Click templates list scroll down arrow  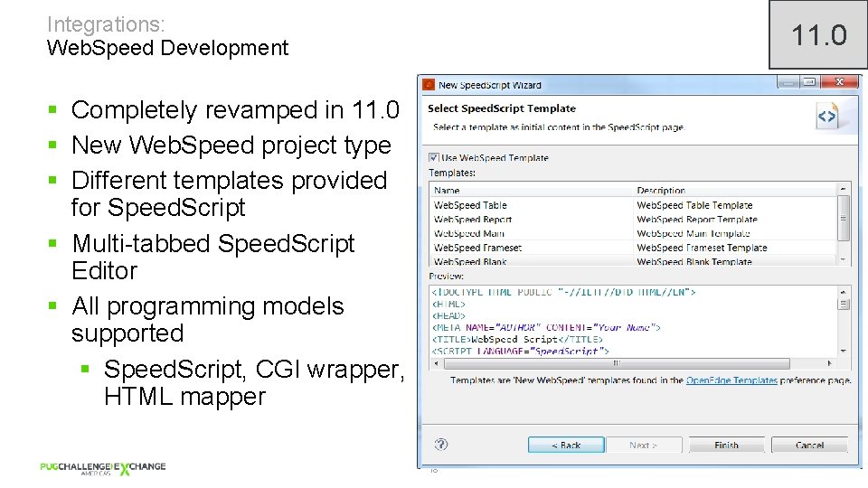click(x=843, y=259)
